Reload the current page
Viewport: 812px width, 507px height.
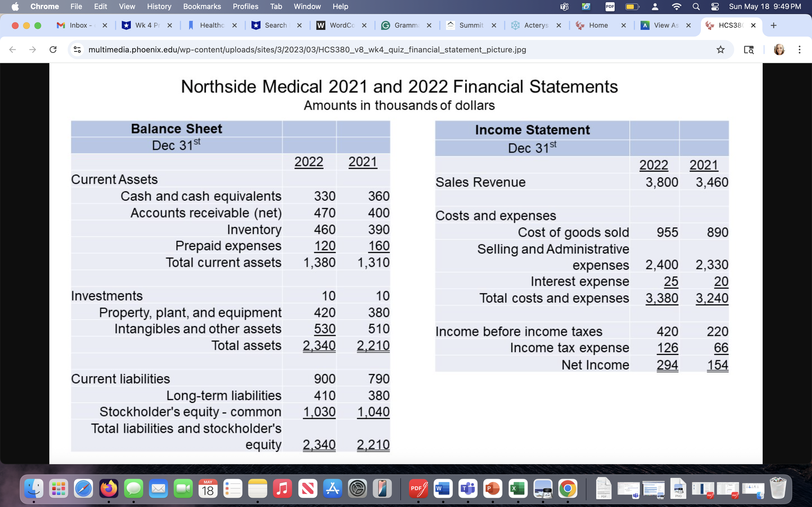point(53,49)
